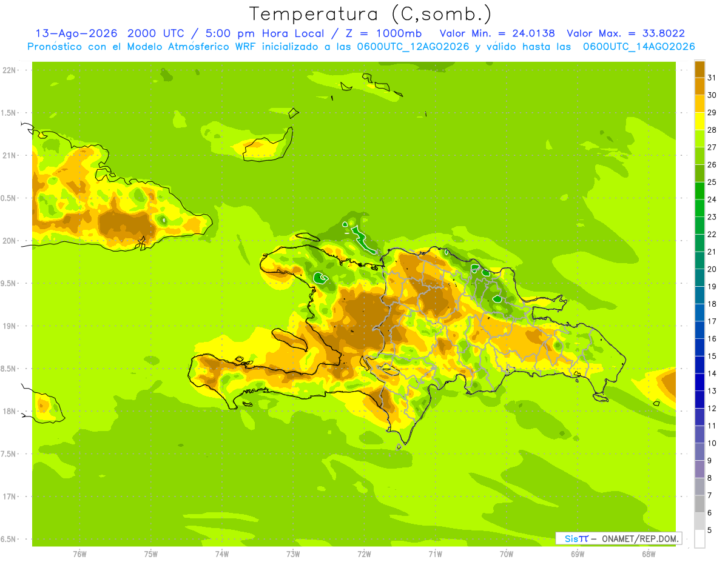The image size is (728, 562).
Task: Pick the dark brown swatch above legend 31
Action: 699,69
